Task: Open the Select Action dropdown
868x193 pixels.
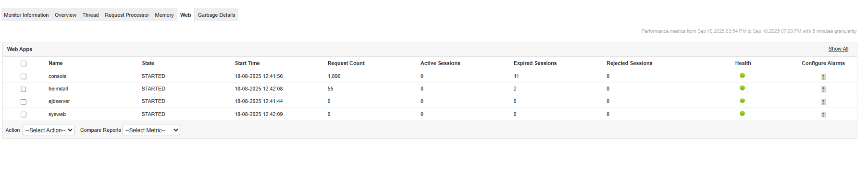Action: 49,130
